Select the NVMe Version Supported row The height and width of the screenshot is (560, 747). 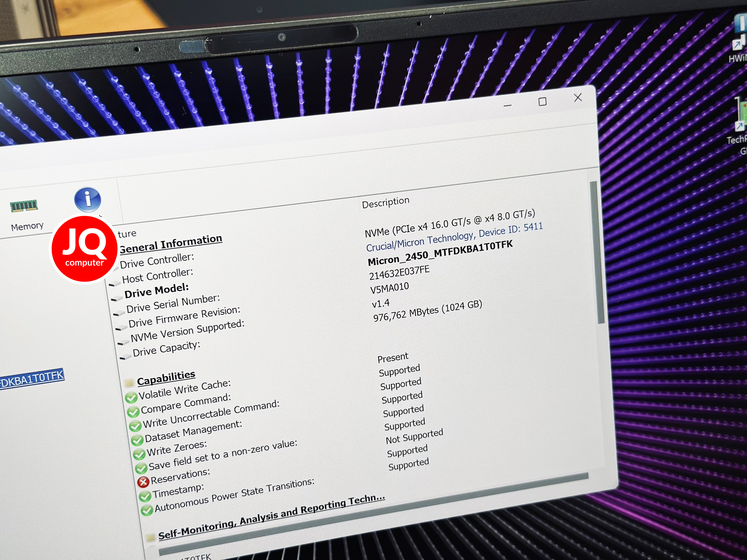pos(187,331)
